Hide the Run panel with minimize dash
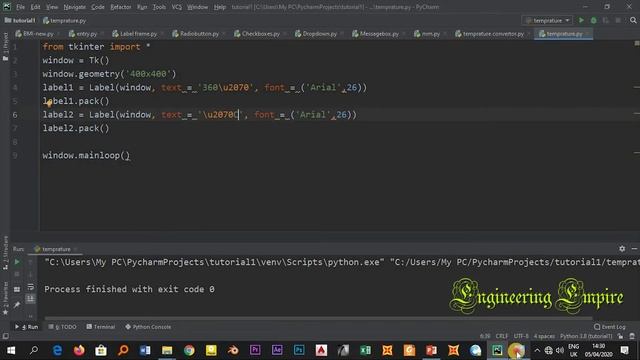Viewport: 640px width, 360px height. (x=634, y=249)
